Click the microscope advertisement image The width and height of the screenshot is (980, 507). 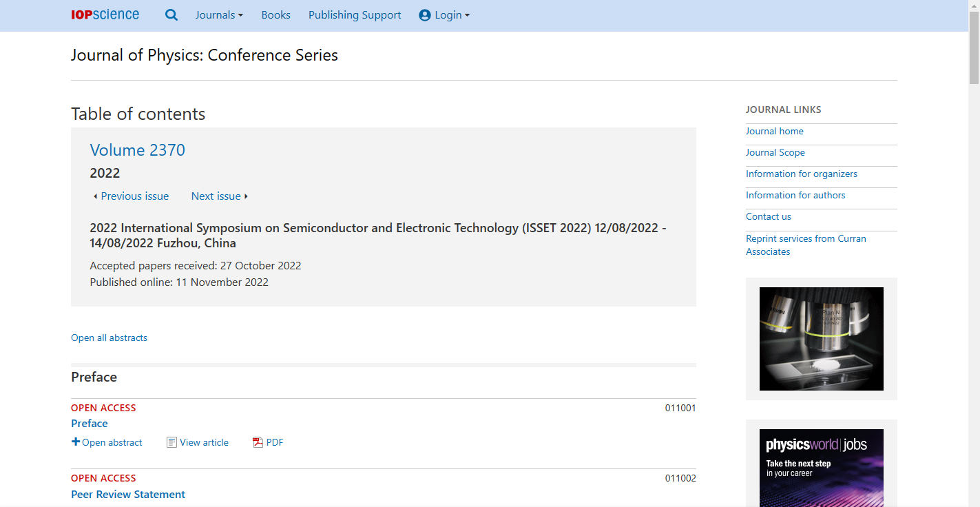[821, 339]
